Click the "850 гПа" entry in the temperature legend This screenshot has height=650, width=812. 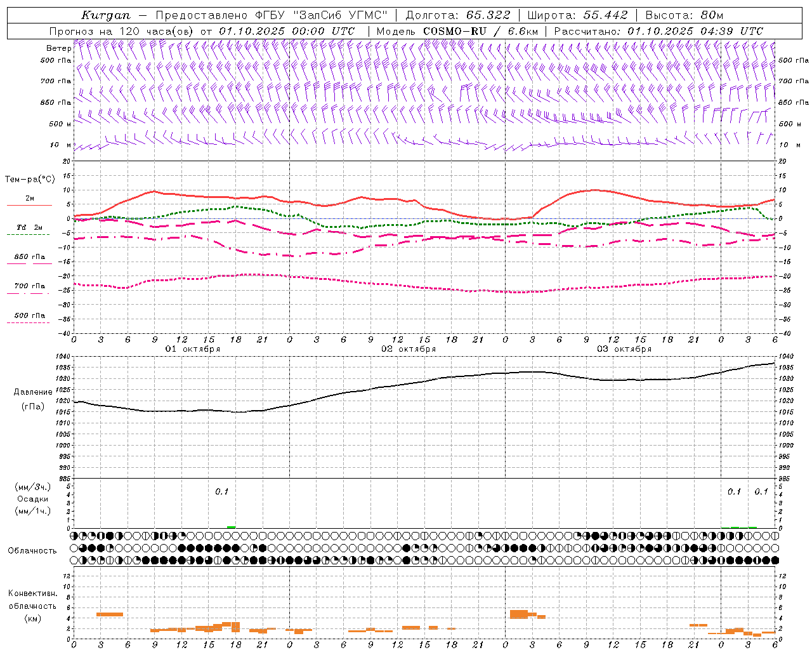[29, 257]
